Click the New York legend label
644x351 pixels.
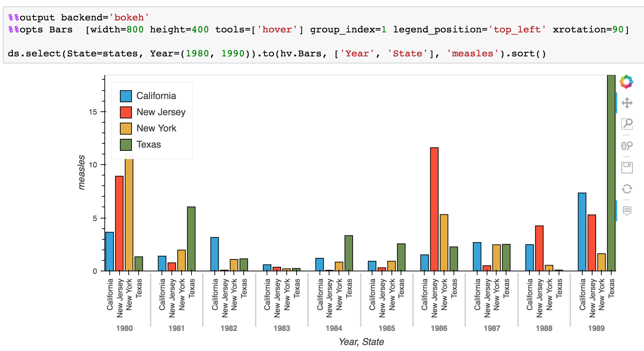pos(157,128)
